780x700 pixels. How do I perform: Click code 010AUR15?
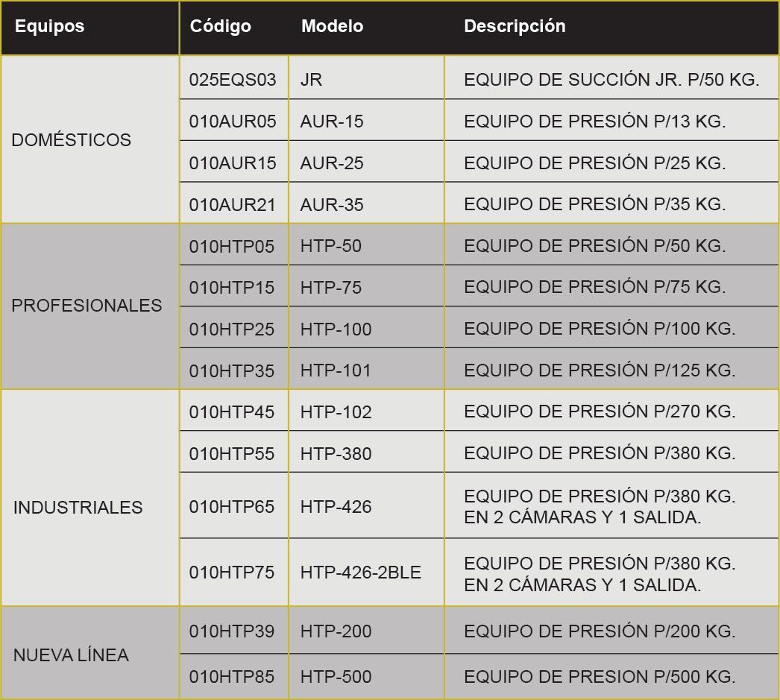[x=233, y=163]
